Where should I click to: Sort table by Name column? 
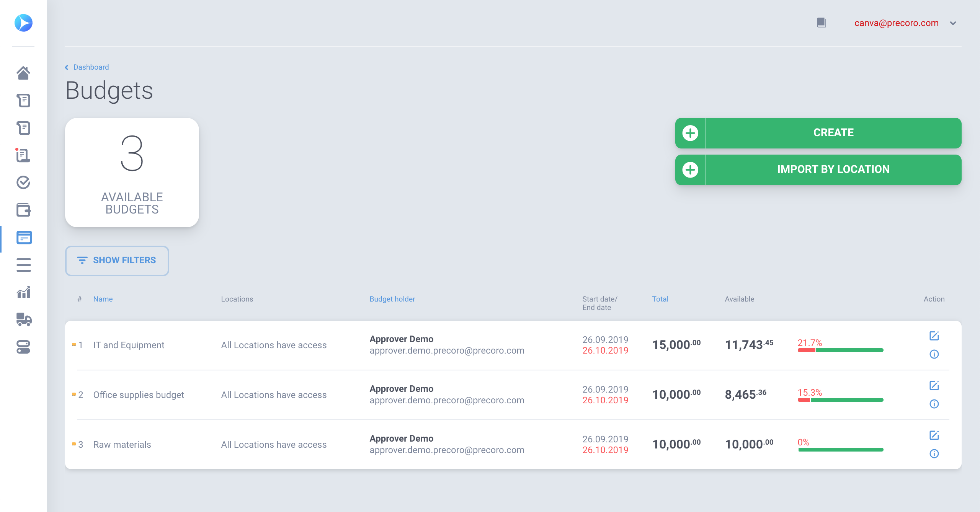pyautogui.click(x=103, y=299)
